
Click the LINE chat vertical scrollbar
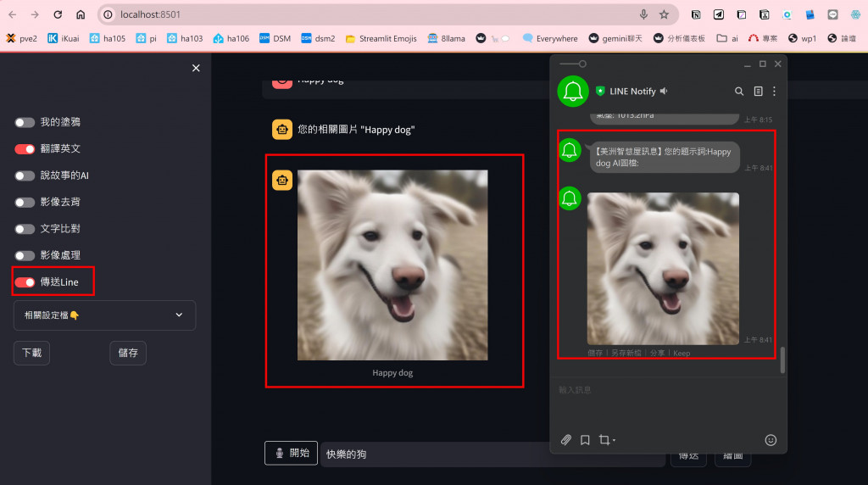pos(782,360)
